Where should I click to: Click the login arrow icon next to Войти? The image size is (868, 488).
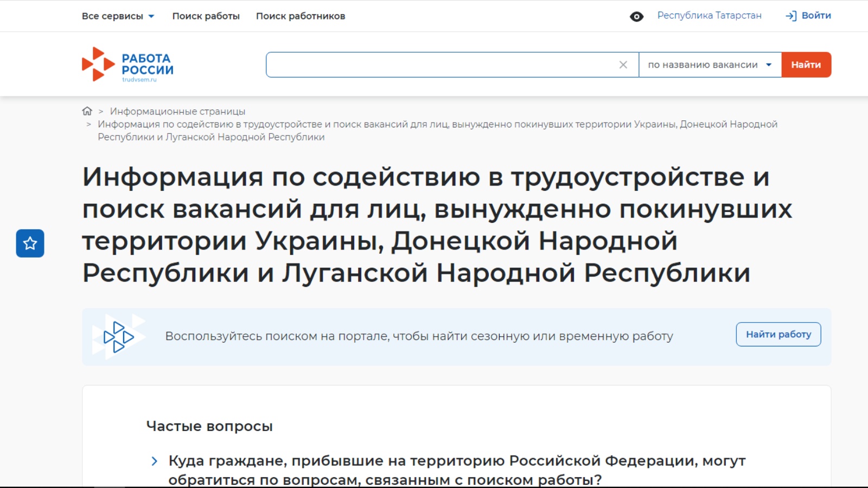point(791,16)
